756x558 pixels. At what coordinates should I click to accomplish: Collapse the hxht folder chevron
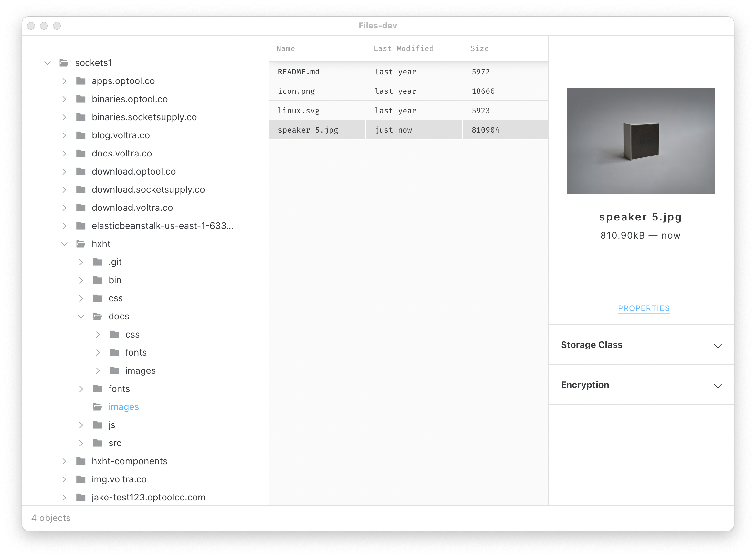(65, 244)
